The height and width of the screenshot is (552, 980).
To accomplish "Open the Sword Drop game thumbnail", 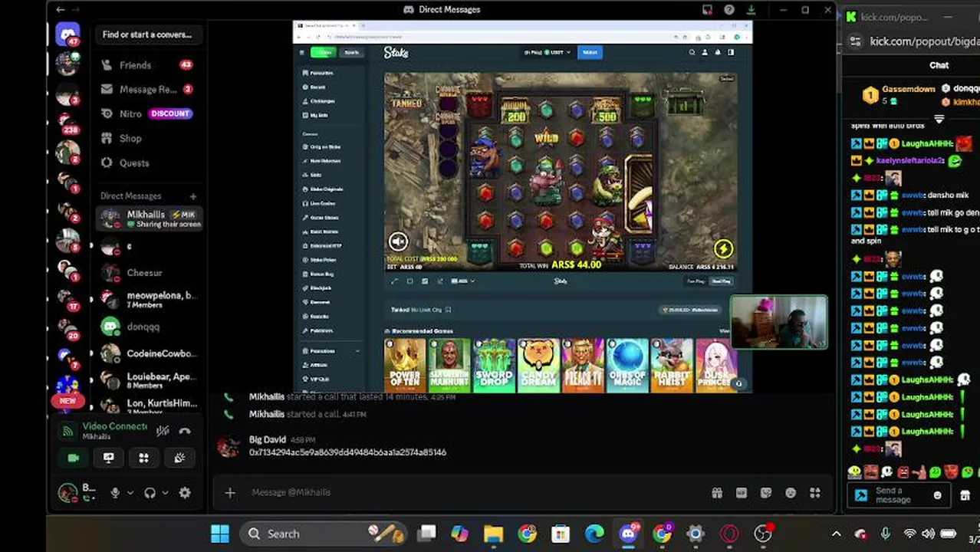I will point(494,366).
